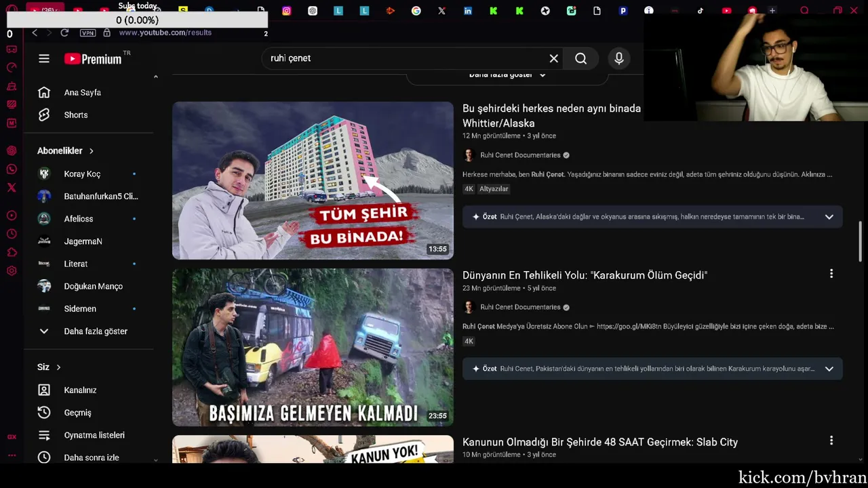Expand the Özet summary of Whittier video
The width and height of the screenshot is (868, 488).
click(x=829, y=217)
